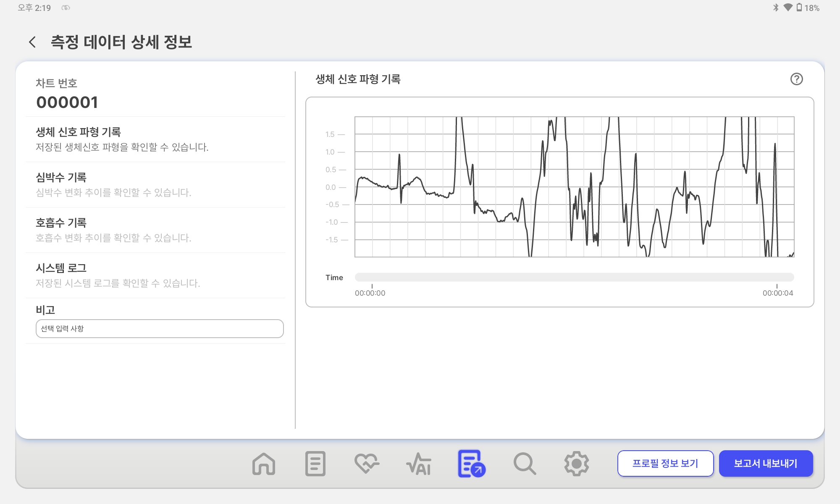Screen dimensions: 840x504
Task: Open the AI analysis icon in bottom bar
Action: pyautogui.click(x=419, y=464)
